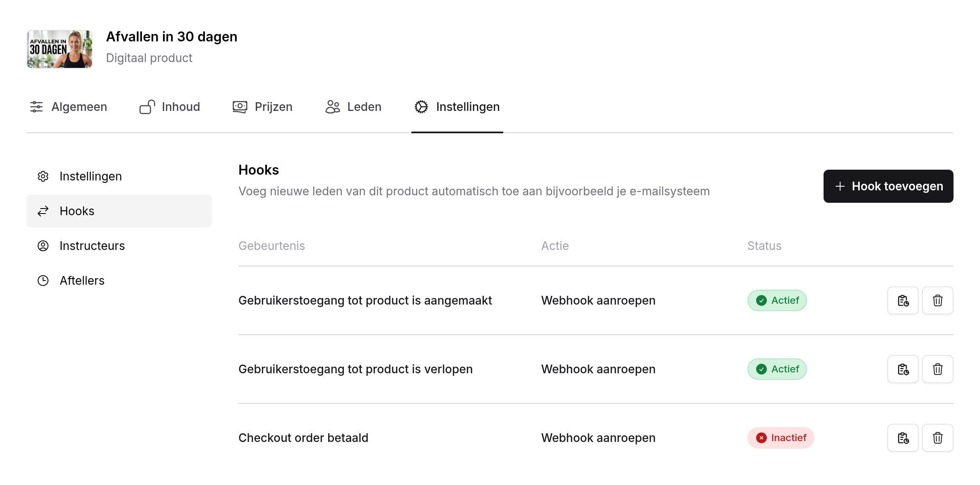Add a new hook with Hook toevoegen
The width and height of the screenshot is (980, 485).
pos(888,186)
